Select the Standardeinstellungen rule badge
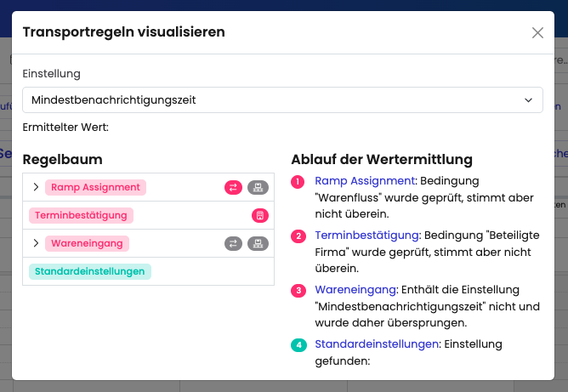Image resolution: width=568 pixels, height=392 pixels. click(x=90, y=271)
